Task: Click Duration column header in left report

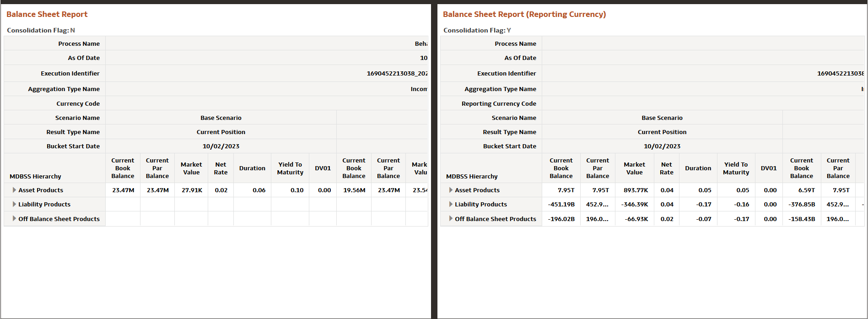Action: coord(252,168)
